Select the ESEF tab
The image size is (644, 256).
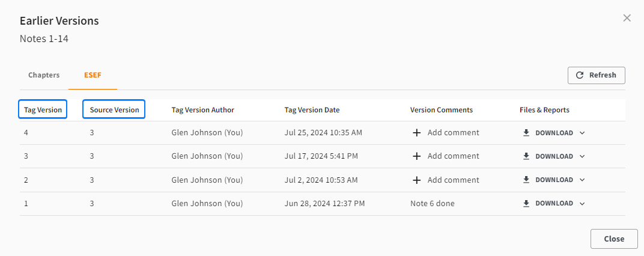tap(92, 75)
